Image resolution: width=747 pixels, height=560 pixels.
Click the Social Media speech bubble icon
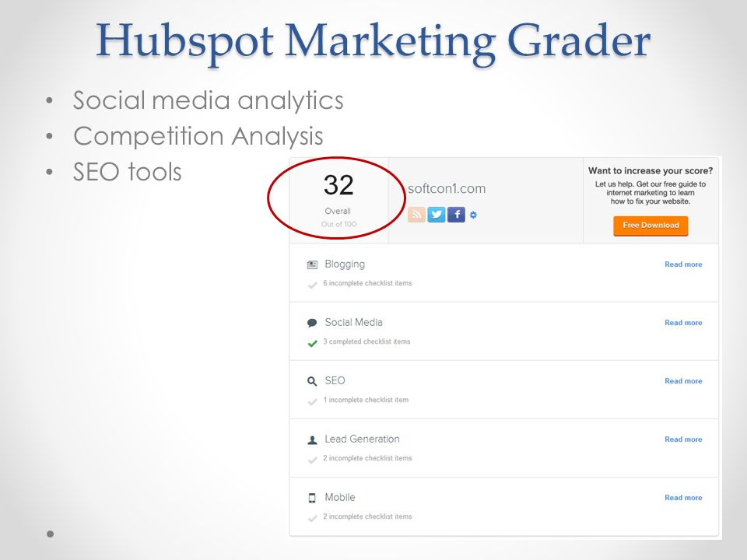[312, 323]
